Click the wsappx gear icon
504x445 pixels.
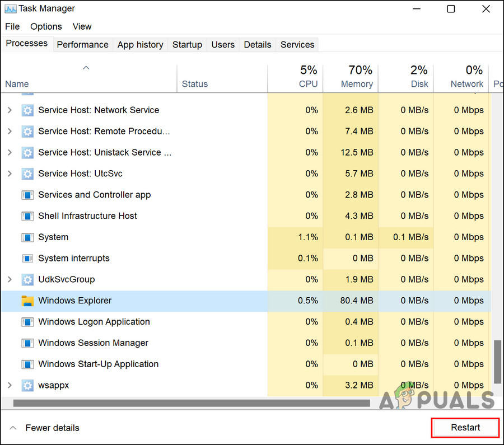(27, 386)
